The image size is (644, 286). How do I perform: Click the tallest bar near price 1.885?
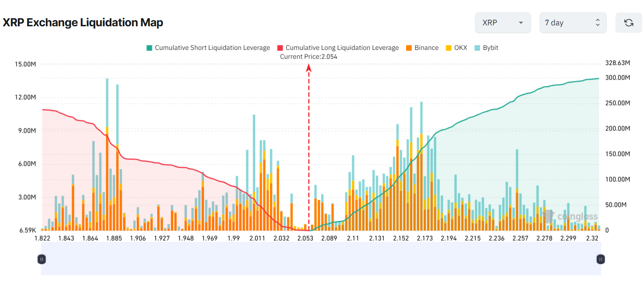106,134
